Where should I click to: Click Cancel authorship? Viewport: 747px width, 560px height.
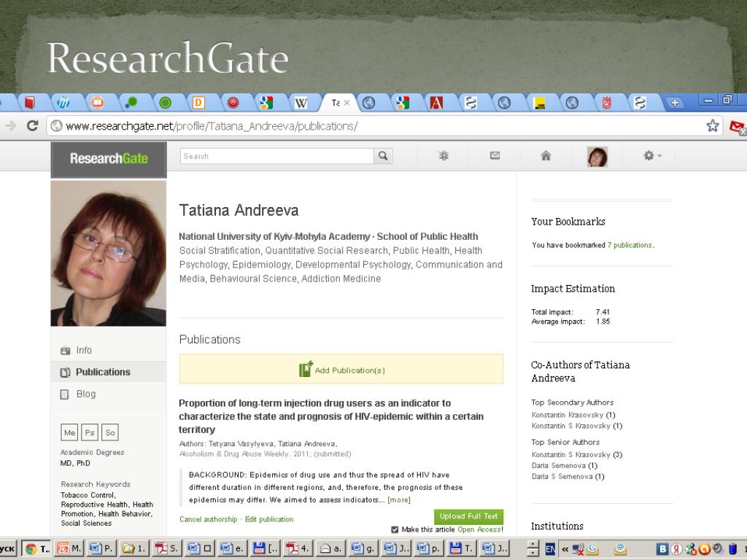208,519
